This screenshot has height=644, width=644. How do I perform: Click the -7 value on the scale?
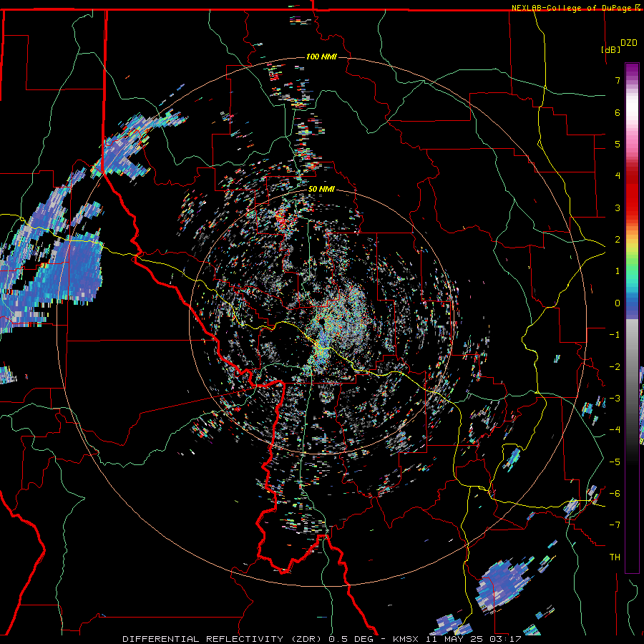pyautogui.click(x=615, y=525)
